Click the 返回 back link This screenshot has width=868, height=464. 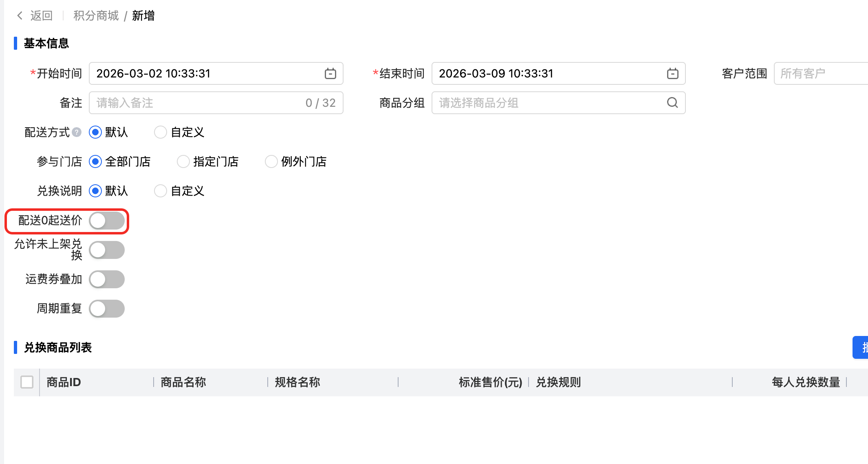click(x=41, y=15)
